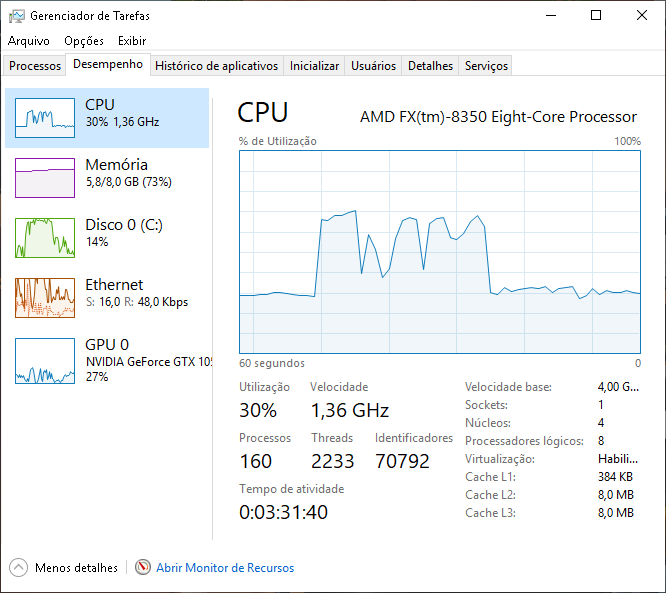Collapse view with Menos detalhes arrow icon
The height and width of the screenshot is (593, 666).
18,568
